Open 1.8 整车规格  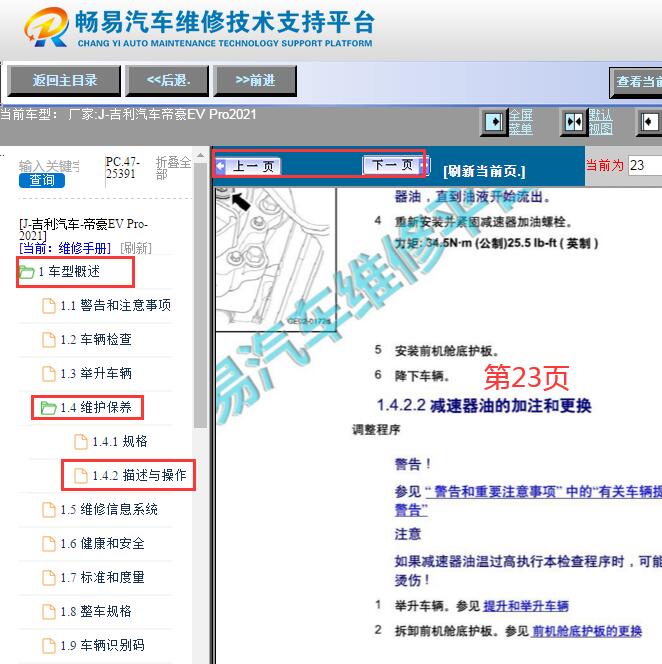click(96, 611)
